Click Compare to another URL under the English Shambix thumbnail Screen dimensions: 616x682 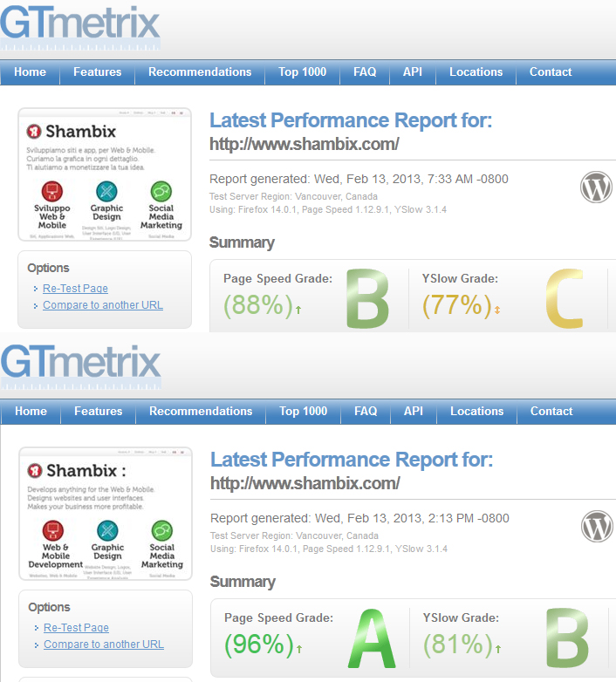click(104, 644)
